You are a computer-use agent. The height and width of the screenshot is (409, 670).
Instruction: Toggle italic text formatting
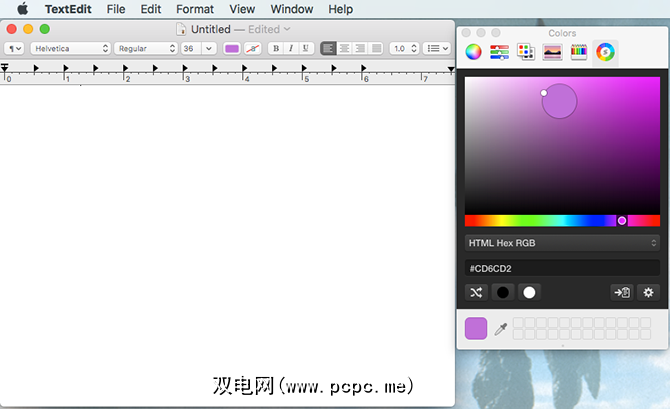[290, 48]
